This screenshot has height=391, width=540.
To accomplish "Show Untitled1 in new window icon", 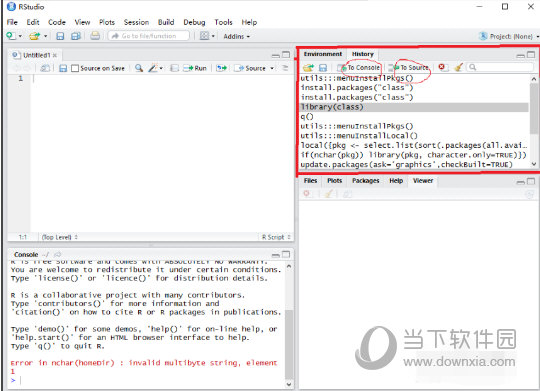I will tap(45, 68).
